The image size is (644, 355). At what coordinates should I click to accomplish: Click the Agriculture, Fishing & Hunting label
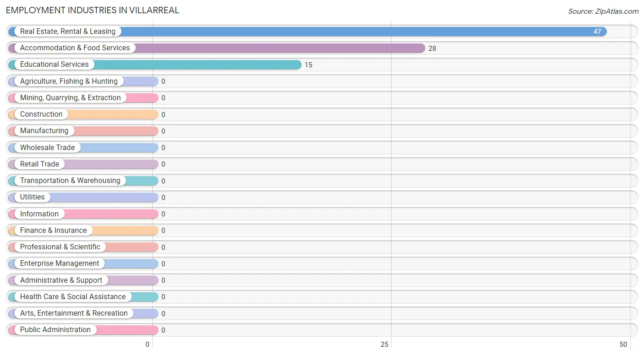click(x=69, y=81)
